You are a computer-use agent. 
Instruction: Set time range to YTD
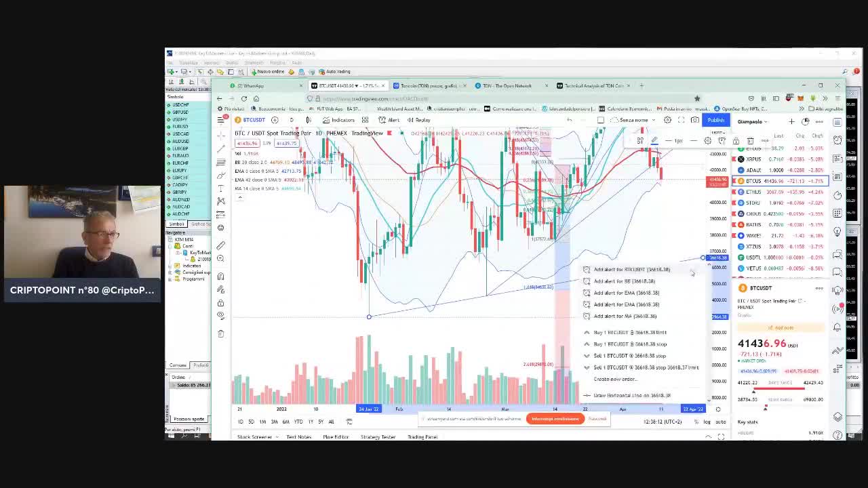coord(298,422)
